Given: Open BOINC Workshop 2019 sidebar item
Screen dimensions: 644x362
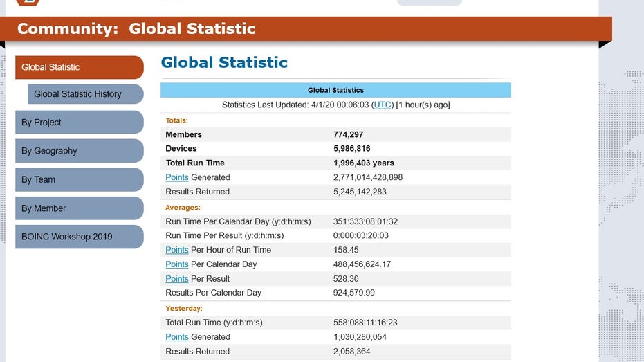Looking at the screenshot, I should [x=80, y=237].
